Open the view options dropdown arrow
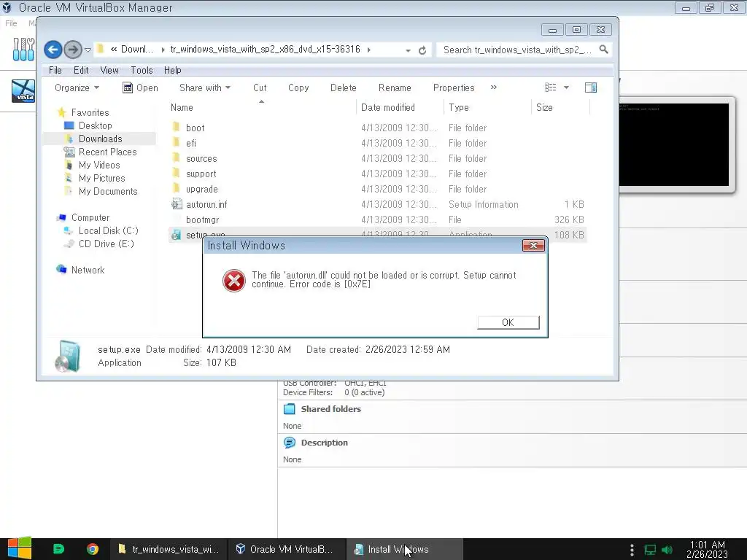 [x=566, y=87]
